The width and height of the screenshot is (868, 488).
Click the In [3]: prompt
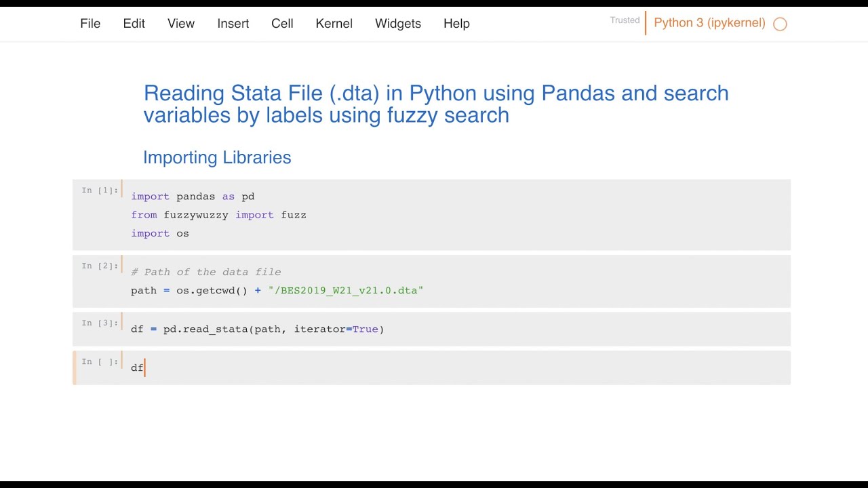100,323
